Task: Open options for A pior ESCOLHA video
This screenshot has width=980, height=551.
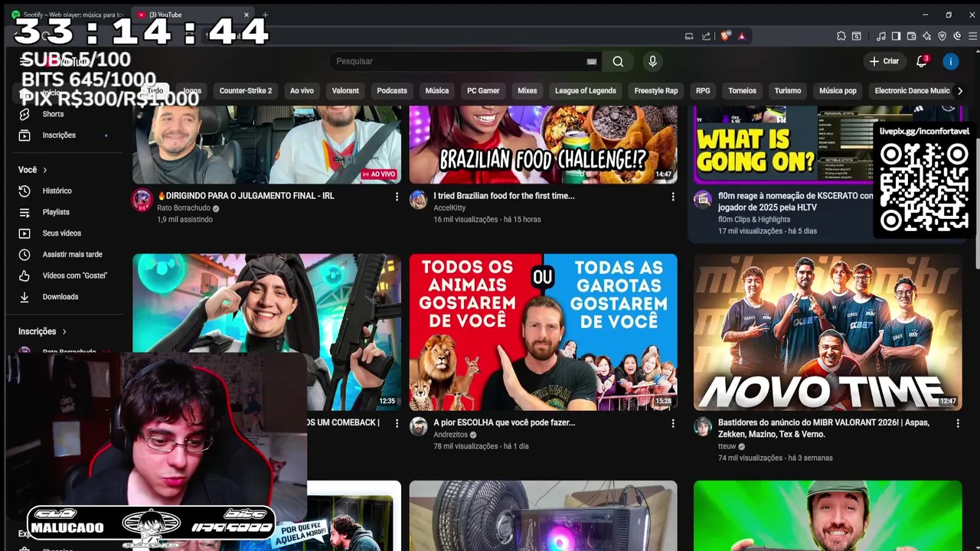Action: tap(673, 423)
